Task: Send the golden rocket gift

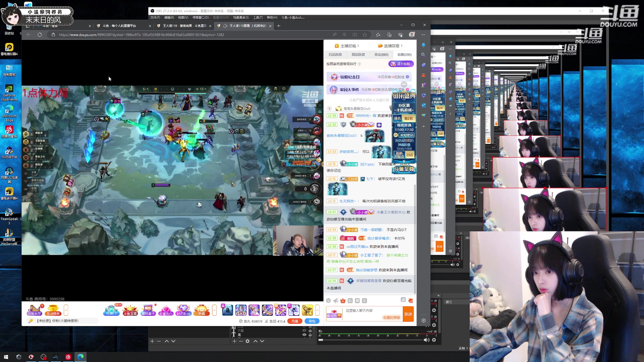Action: click(x=307, y=310)
